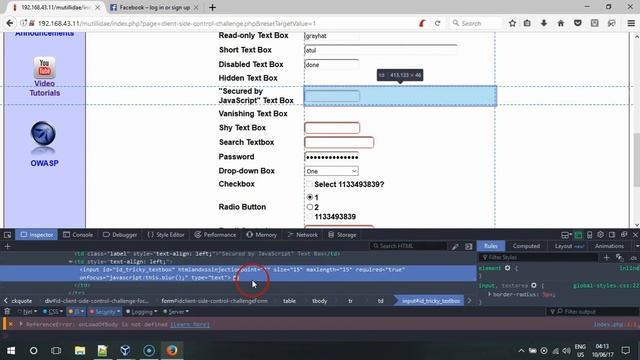Viewport: 640px width, 360px height.
Task: Click the Learn More link in console
Action: (x=190, y=324)
